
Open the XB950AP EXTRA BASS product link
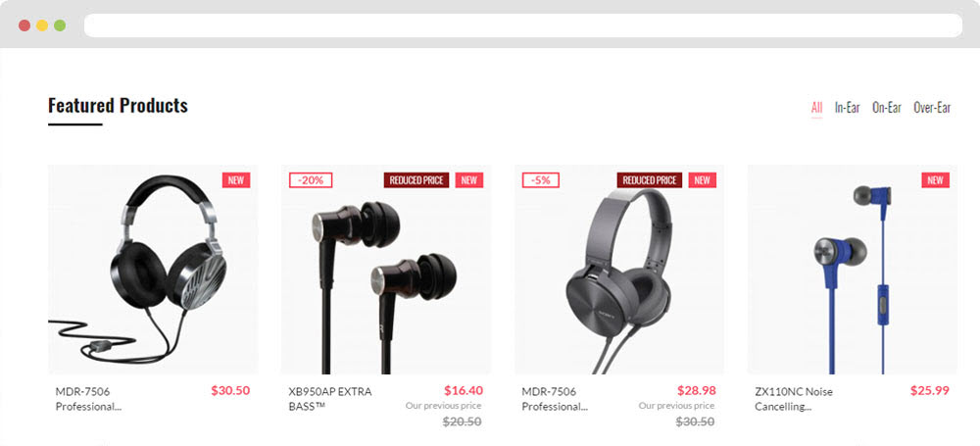tap(330, 399)
